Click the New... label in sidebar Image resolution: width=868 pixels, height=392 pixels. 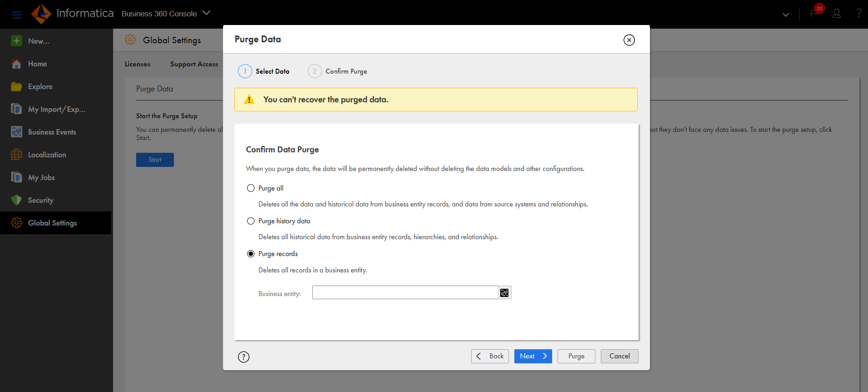[x=39, y=41]
